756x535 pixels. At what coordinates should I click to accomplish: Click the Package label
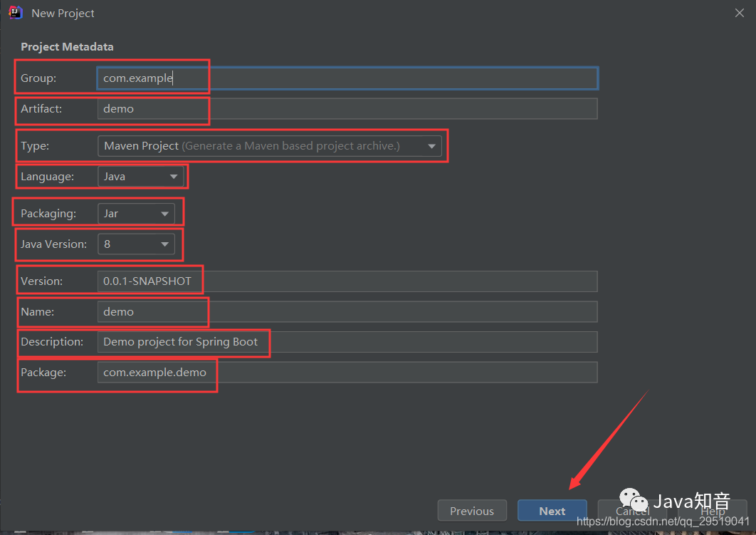pos(43,373)
